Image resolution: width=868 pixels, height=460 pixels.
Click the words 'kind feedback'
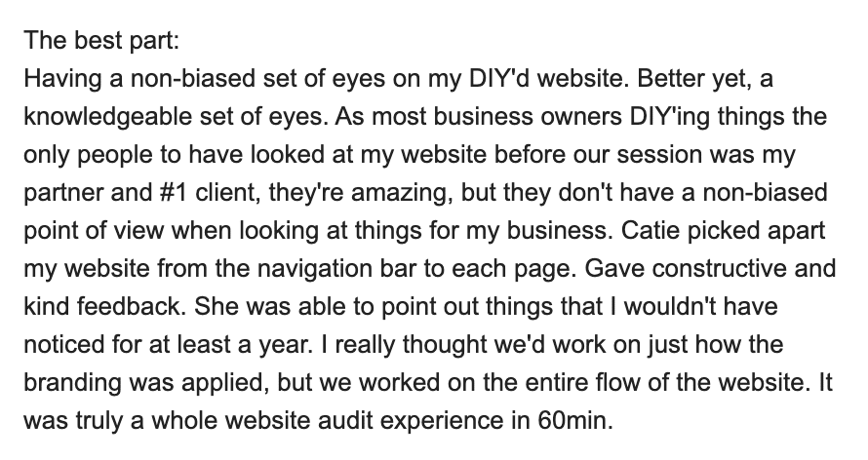[101, 306]
